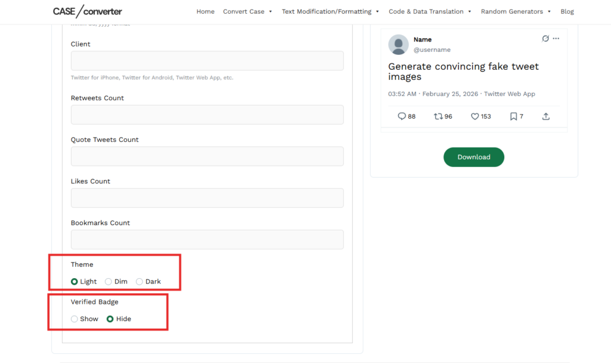Click into the Likes Count field
Image resolution: width=611 pixels, height=364 pixels.
pyautogui.click(x=207, y=198)
